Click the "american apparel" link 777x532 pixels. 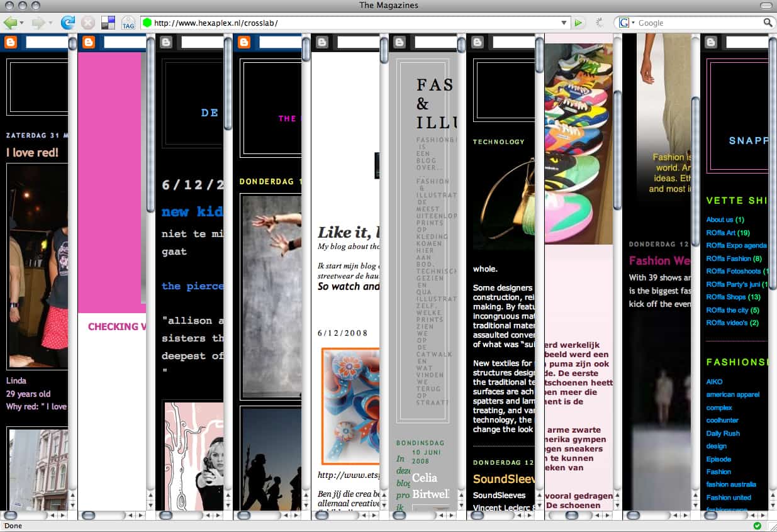tap(732, 394)
